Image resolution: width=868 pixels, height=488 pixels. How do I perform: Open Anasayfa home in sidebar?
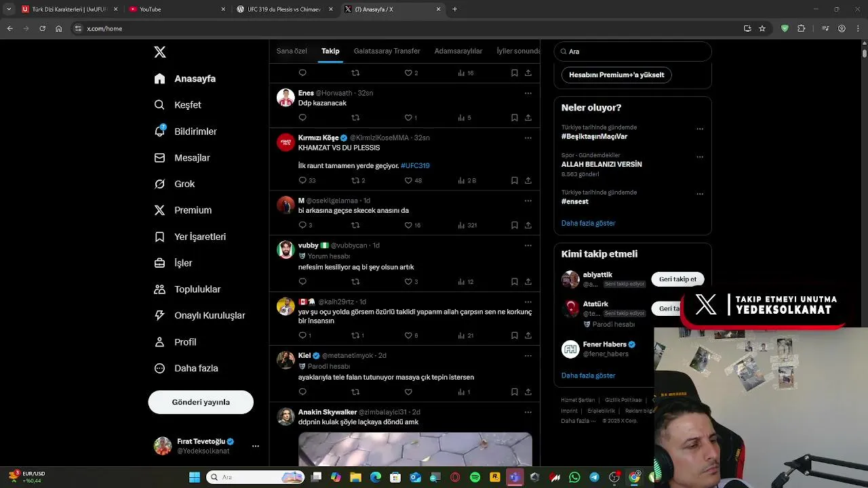click(x=185, y=79)
